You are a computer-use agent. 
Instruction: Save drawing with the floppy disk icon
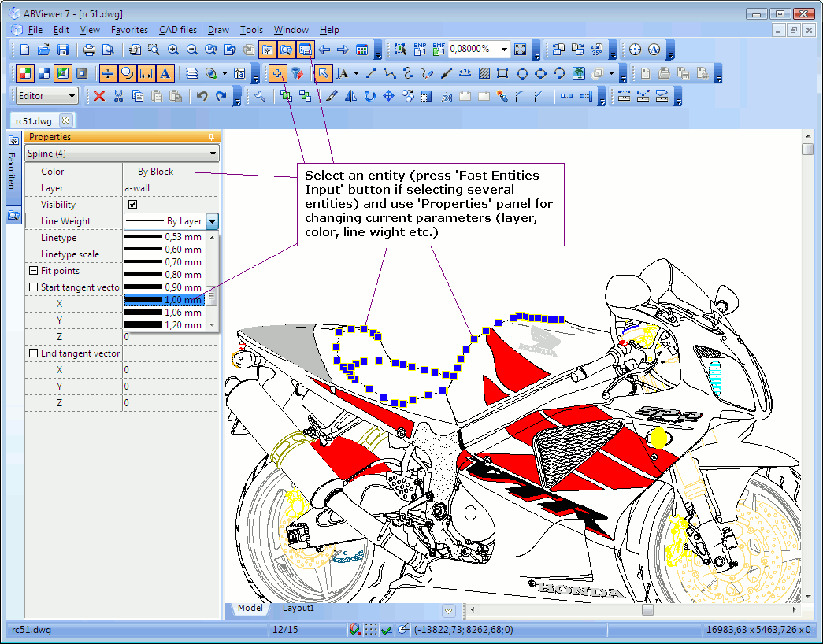(63, 50)
